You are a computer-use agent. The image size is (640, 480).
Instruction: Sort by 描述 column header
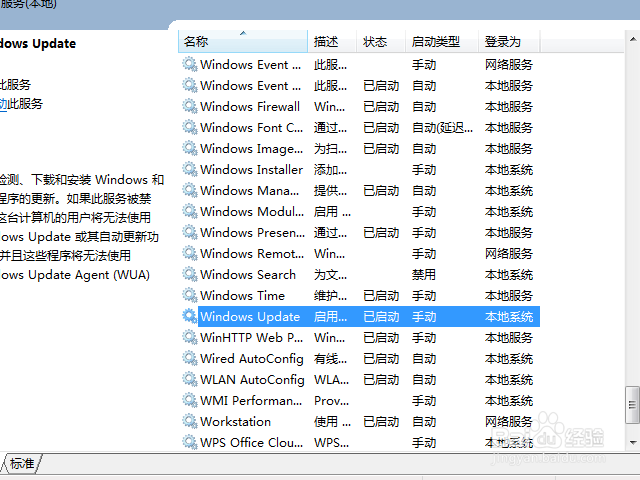[332, 41]
